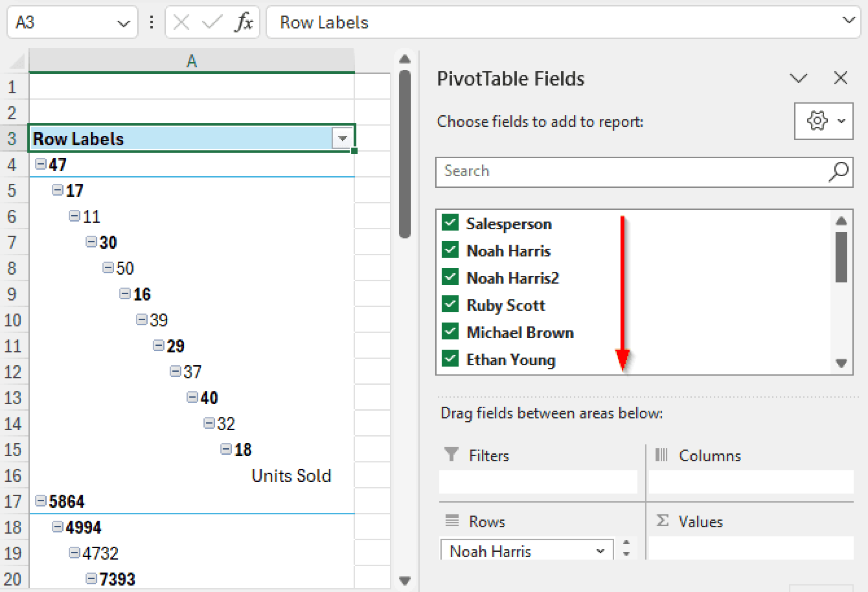868x592 pixels.
Task: Open the Noah Harris dropdown in the Rows area
Action: [600, 550]
